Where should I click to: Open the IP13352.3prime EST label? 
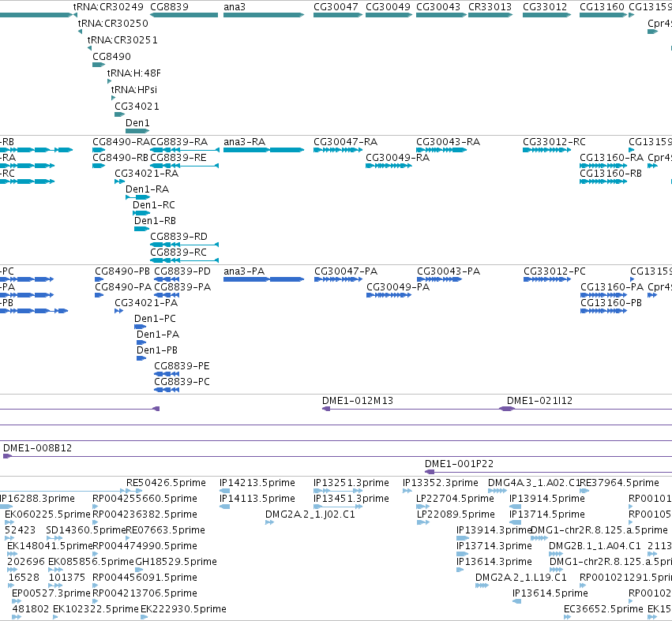(440, 483)
